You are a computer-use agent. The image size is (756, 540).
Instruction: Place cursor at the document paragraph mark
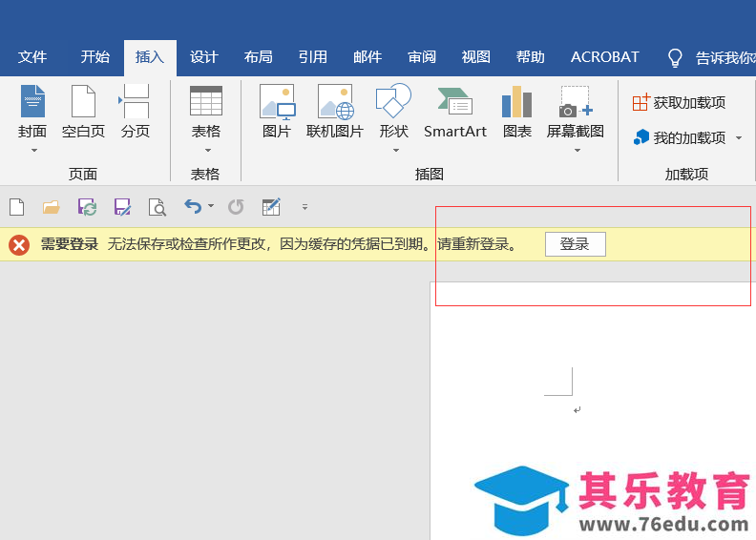(x=577, y=410)
